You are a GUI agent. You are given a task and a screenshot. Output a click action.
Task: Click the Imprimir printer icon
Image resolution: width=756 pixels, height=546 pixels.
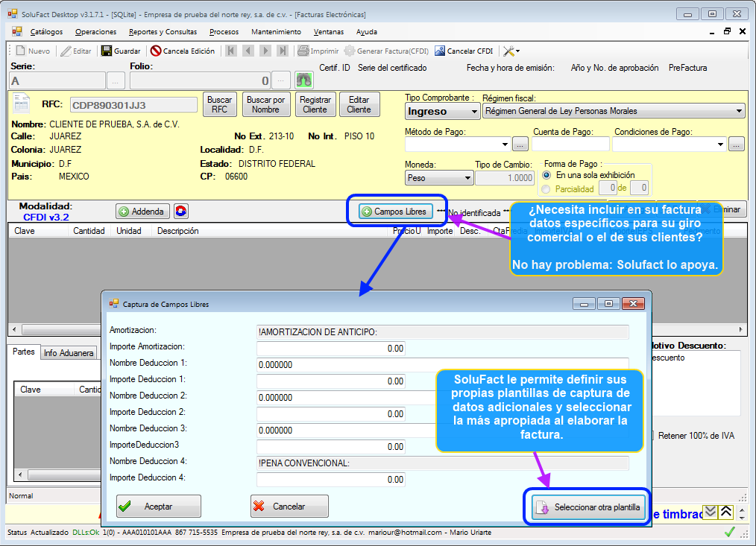tap(303, 51)
